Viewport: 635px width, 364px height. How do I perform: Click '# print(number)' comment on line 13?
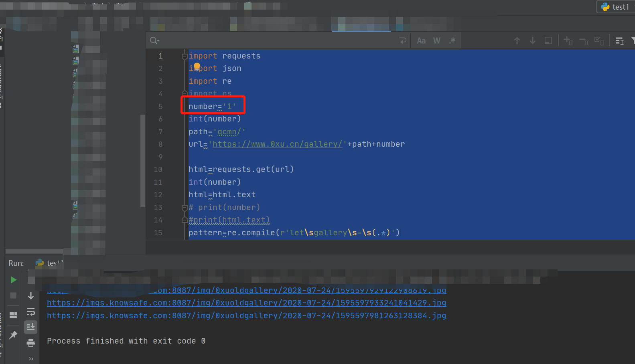[224, 208]
